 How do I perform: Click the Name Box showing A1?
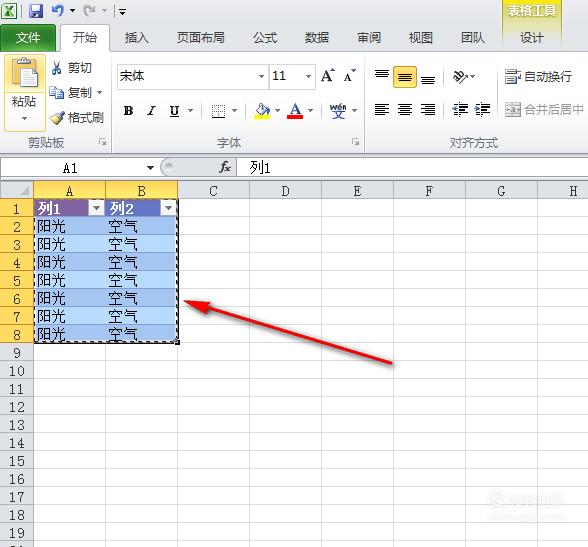click(x=70, y=168)
